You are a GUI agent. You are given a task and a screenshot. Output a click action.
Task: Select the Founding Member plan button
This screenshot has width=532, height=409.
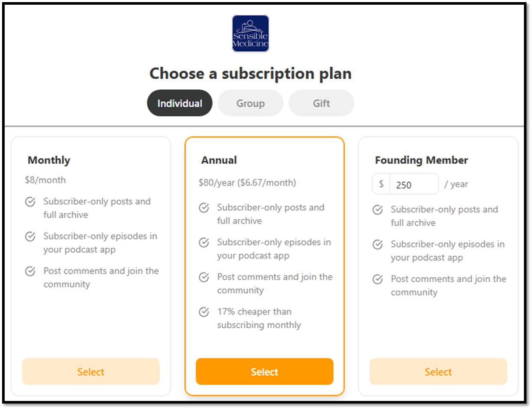[x=438, y=372]
